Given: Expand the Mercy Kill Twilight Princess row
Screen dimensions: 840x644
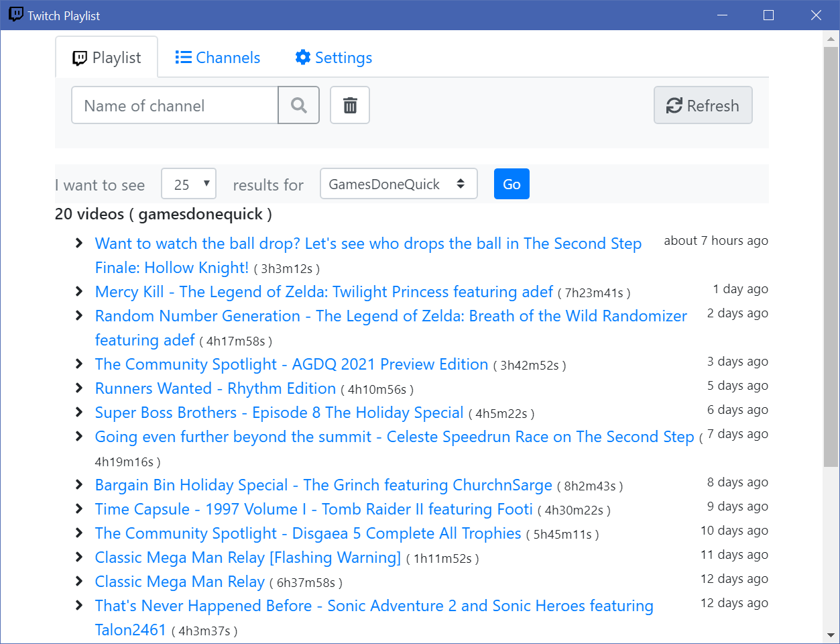Looking at the screenshot, I should click(x=79, y=292).
